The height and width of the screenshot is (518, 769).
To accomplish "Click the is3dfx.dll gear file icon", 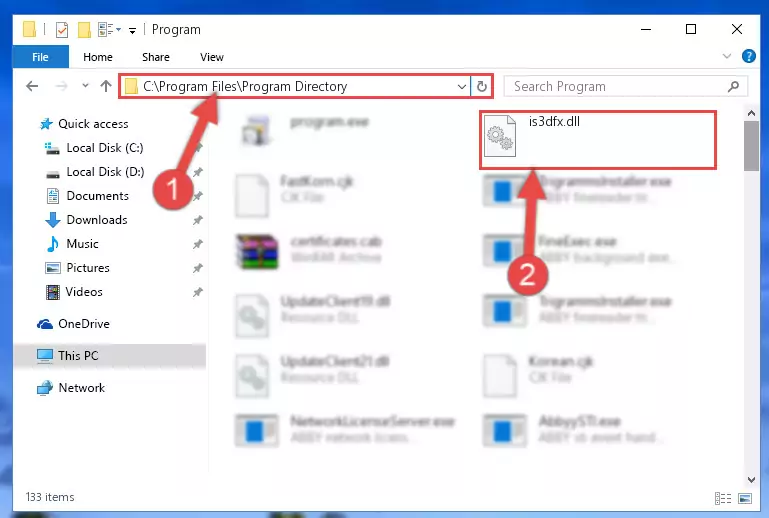I will click(500, 135).
